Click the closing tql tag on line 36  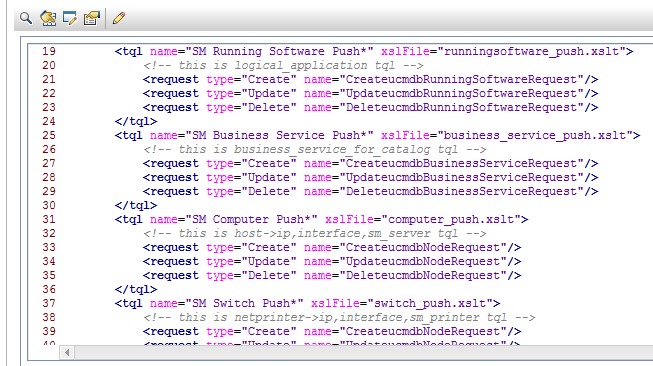tap(136, 289)
